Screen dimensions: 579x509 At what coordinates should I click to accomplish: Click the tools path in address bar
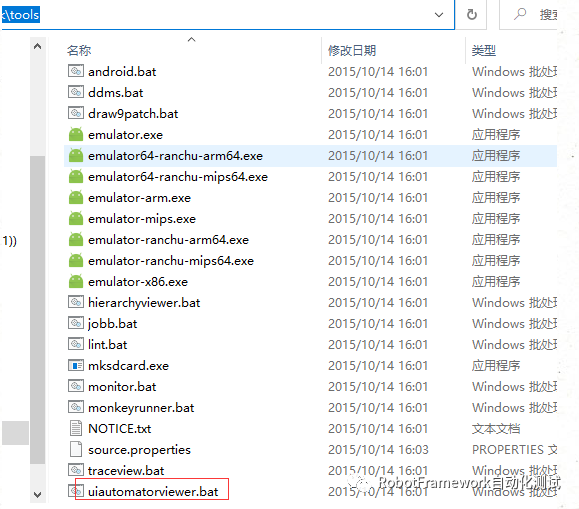(x=21, y=15)
